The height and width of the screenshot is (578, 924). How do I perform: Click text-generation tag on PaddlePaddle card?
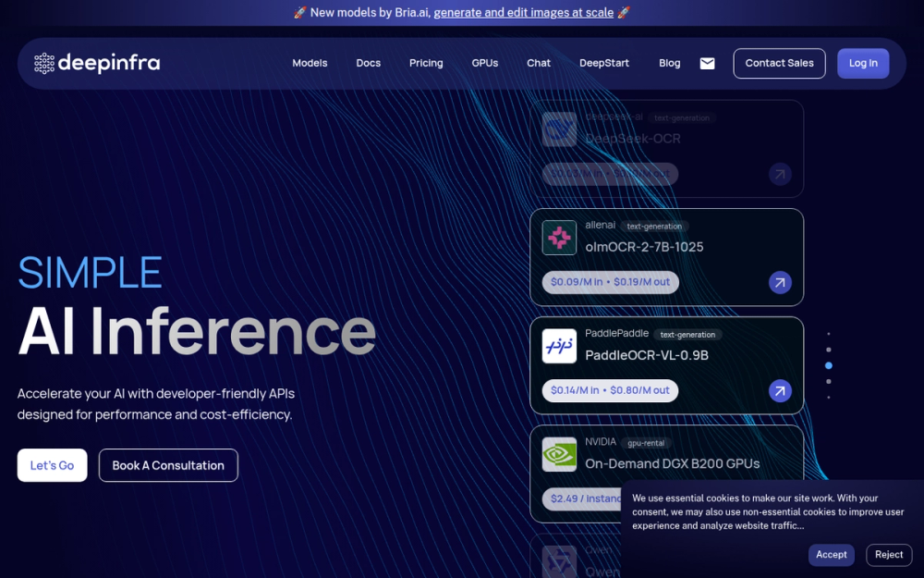687,335
